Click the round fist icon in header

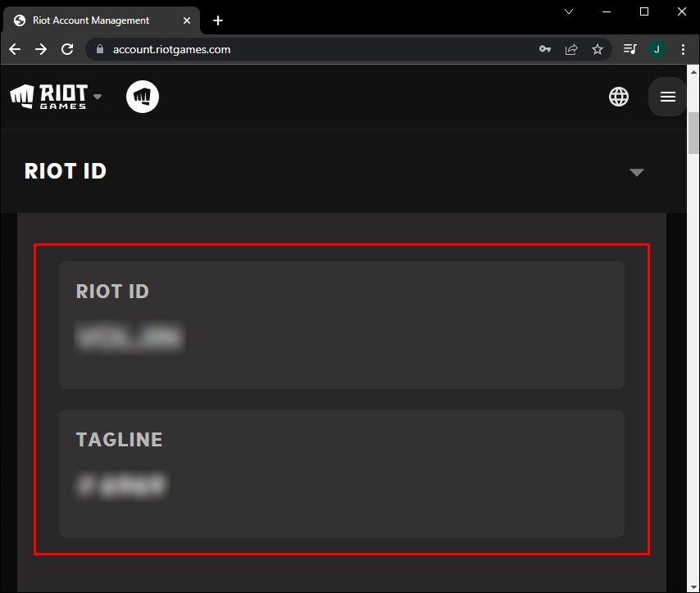[x=143, y=97]
